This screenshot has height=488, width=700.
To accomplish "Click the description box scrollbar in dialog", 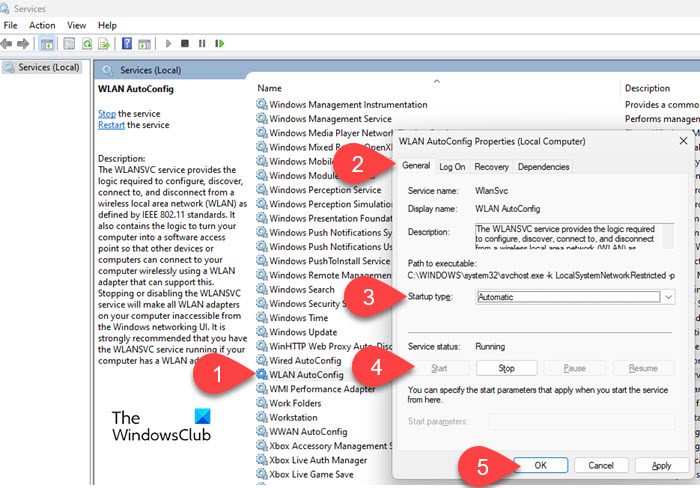I will coord(668,236).
